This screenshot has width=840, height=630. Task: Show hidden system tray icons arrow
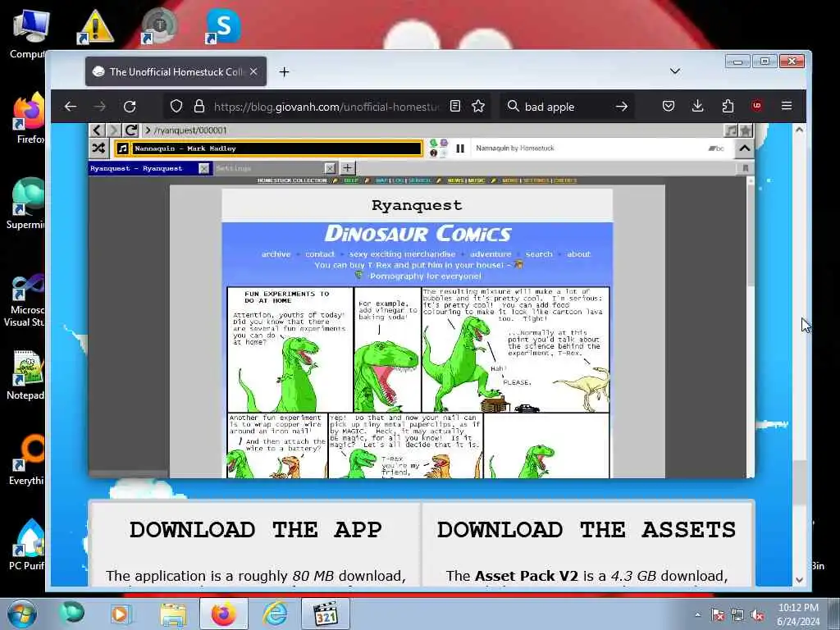697,614
